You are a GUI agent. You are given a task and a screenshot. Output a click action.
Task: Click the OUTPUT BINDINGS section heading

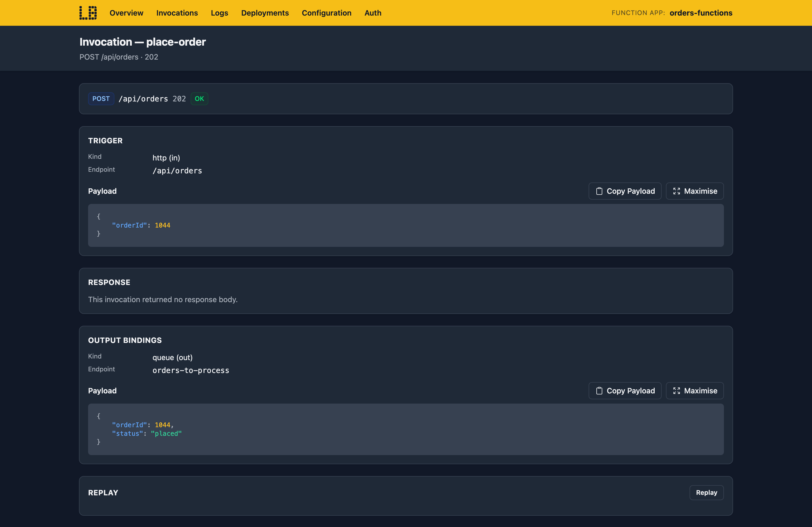click(x=125, y=340)
